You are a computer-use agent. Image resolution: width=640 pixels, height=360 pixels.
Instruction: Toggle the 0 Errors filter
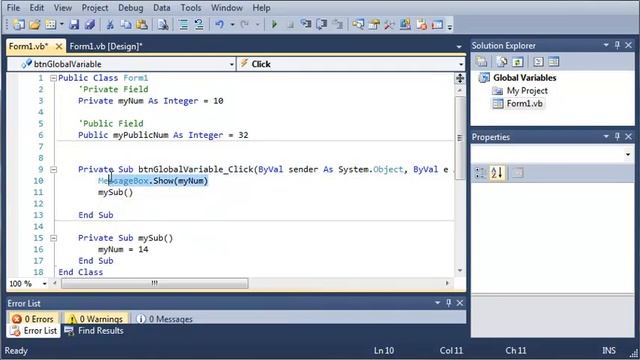[33, 319]
